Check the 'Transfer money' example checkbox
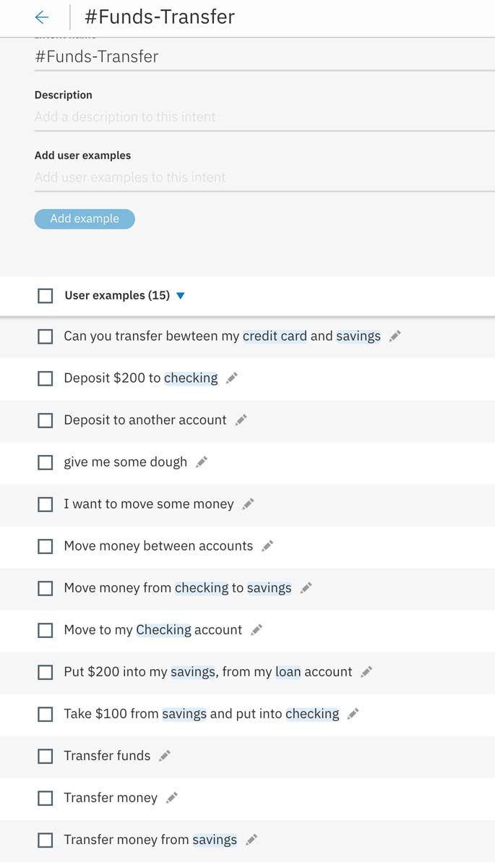 point(46,798)
